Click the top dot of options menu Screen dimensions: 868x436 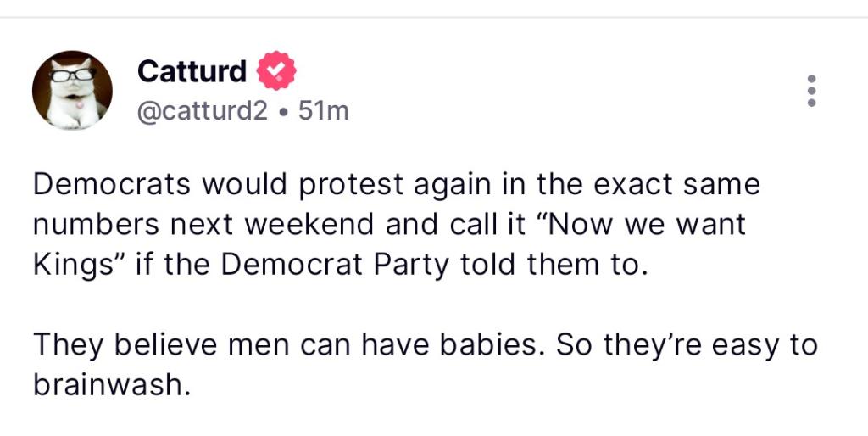pos(811,78)
